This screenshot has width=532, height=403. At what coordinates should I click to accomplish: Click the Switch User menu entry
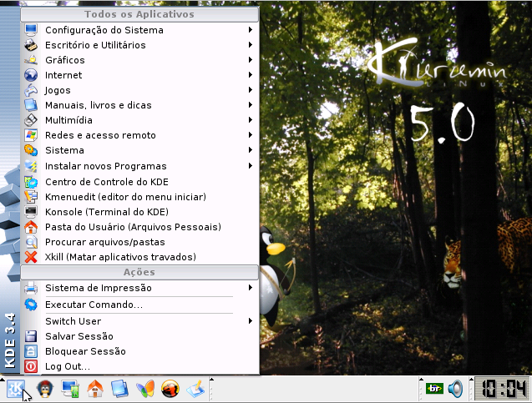[x=139, y=321]
